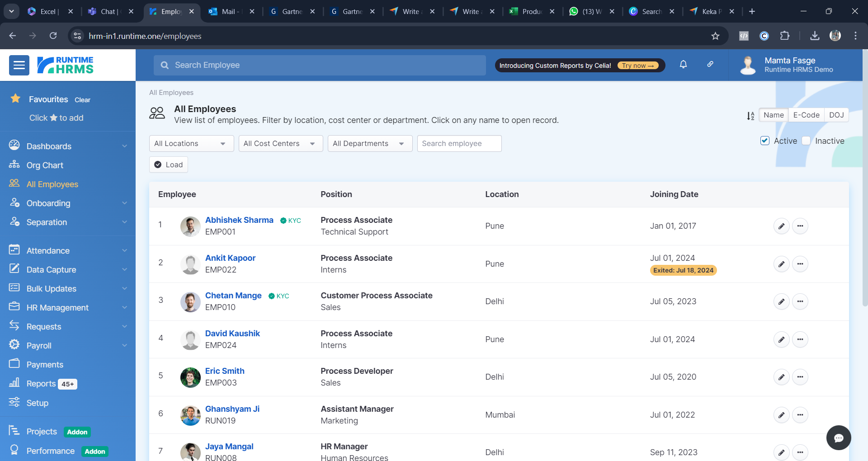Clear the Favourites list
Image resolution: width=868 pixels, height=461 pixels.
(82, 100)
